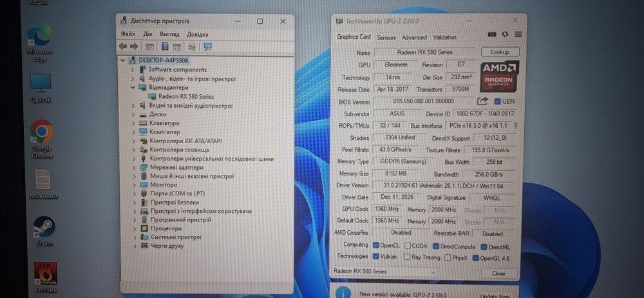The height and width of the screenshot is (298, 644).
Task: Select the показники text file icon
Action: point(43,184)
